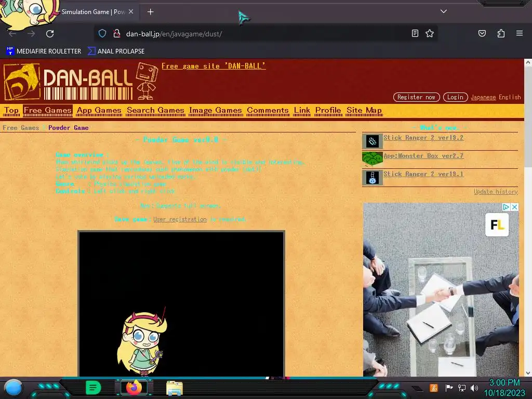Open Stick Ranger 2 ver19.2 link

tap(423, 138)
